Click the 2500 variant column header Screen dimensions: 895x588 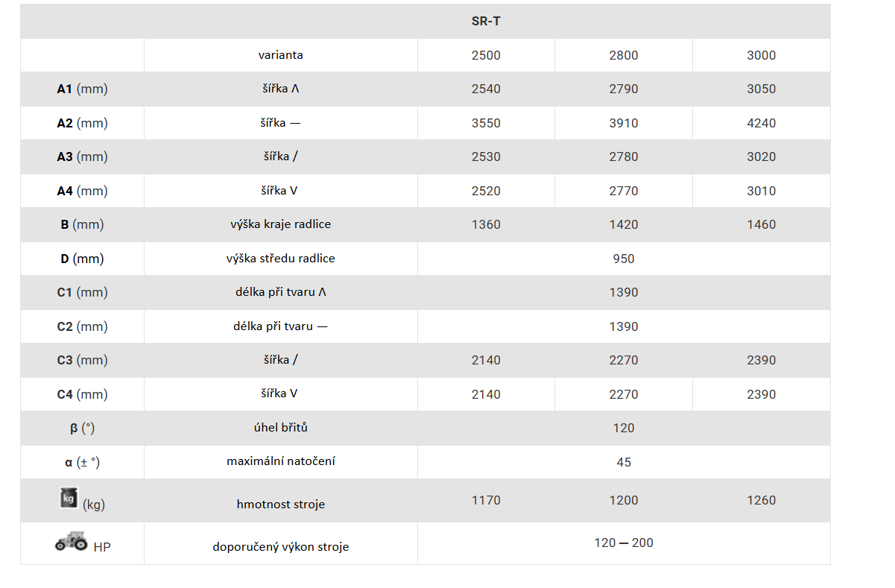point(486,55)
